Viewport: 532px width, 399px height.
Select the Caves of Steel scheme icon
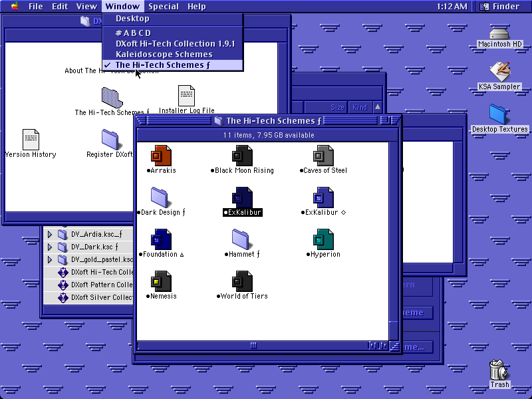coord(323,156)
